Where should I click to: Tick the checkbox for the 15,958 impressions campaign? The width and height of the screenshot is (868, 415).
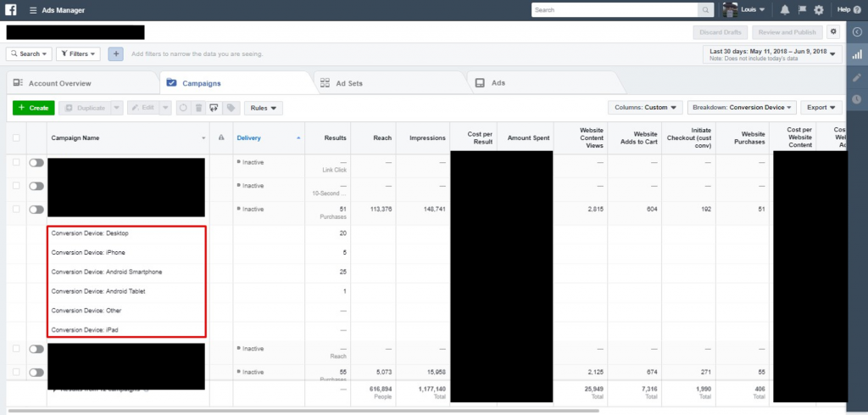(x=16, y=372)
